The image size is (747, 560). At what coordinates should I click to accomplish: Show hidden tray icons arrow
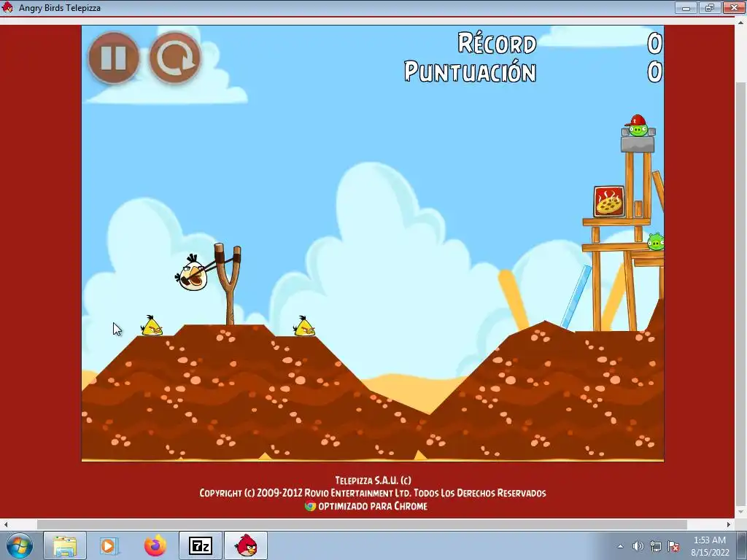point(620,546)
